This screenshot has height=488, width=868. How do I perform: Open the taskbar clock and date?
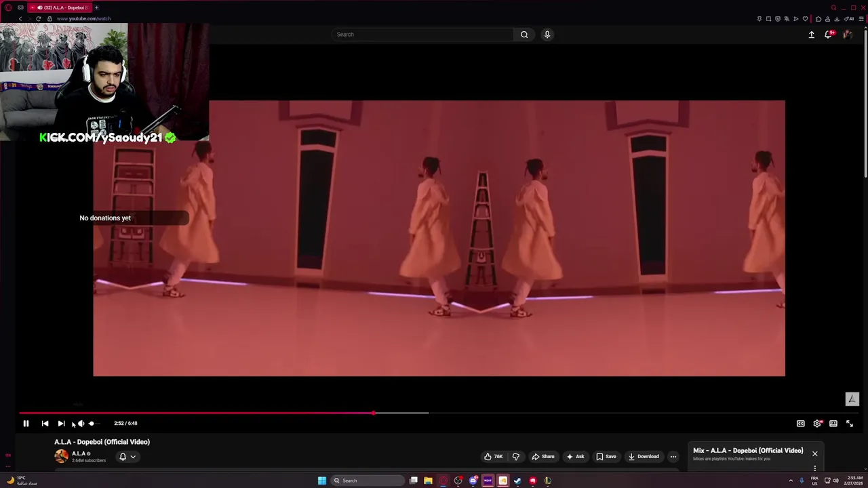[854, 481]
